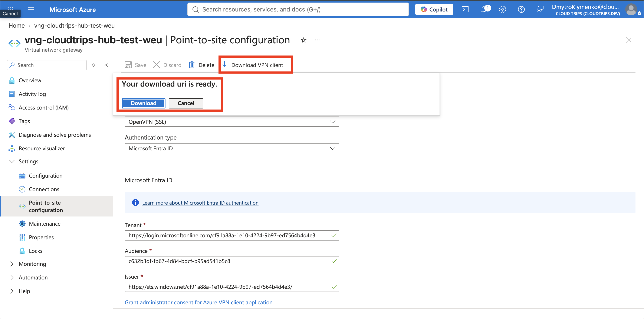Viewport: 644px width, 319px height.
Task: Click vng-cloudtrips-hub-test-weu breadcrumb
Action: pyautogui.click(x=74, y=26)
